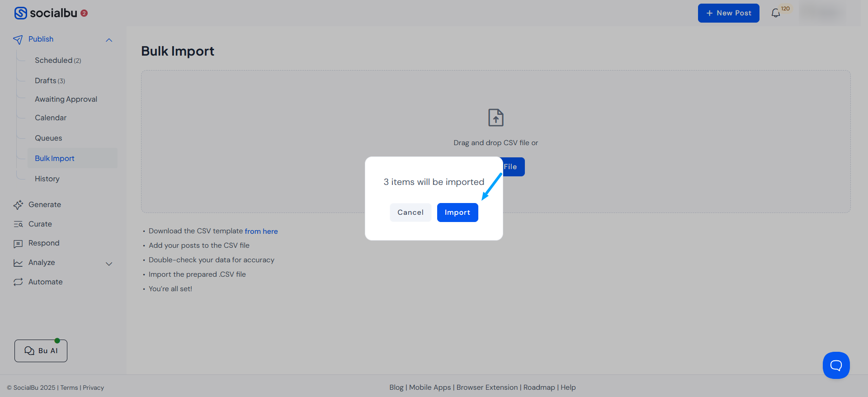
Task: Click the Analyze chart icon
Action: pos(18,263)
